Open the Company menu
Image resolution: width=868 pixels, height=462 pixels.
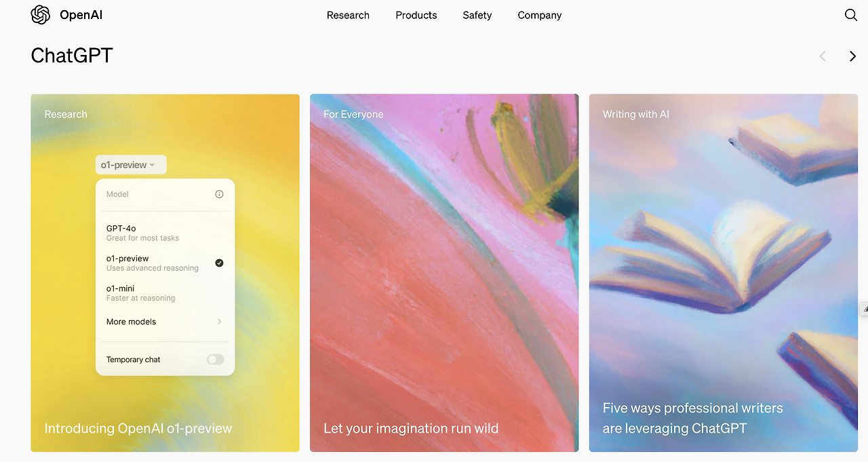coord(540,15)
